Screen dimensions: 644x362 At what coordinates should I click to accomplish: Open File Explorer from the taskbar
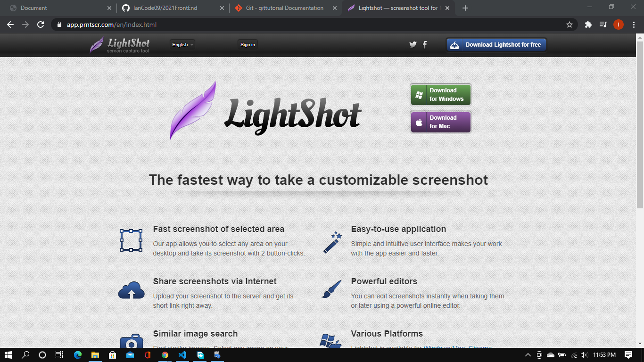pos(95,355)
